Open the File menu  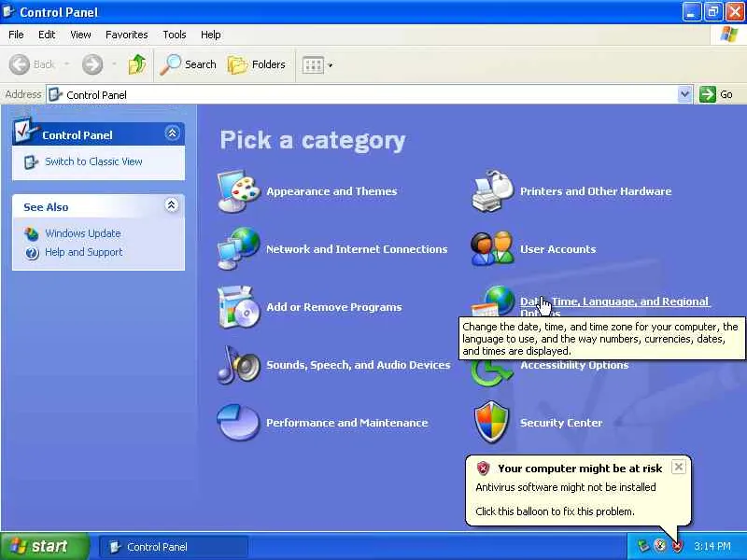(x=16, y=35)
